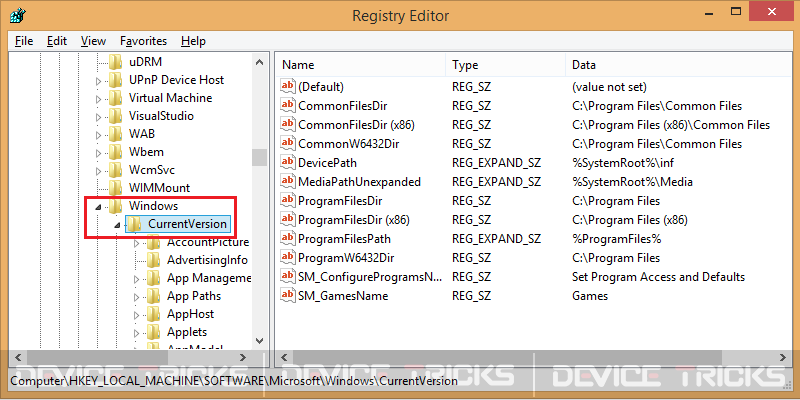Viewport: 800px width, 400px height.
Task: Click the values pane scroll right arrow
Action: pos(782,357)
